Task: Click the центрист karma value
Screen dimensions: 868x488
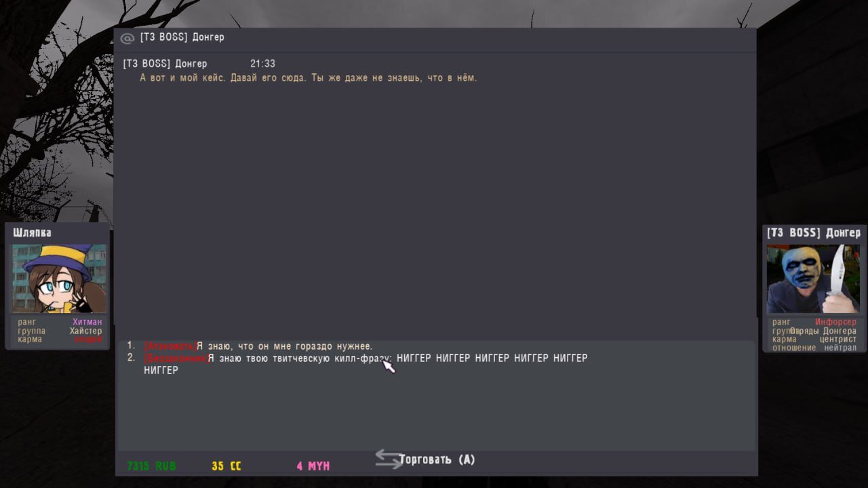Action: click(837, 339)
